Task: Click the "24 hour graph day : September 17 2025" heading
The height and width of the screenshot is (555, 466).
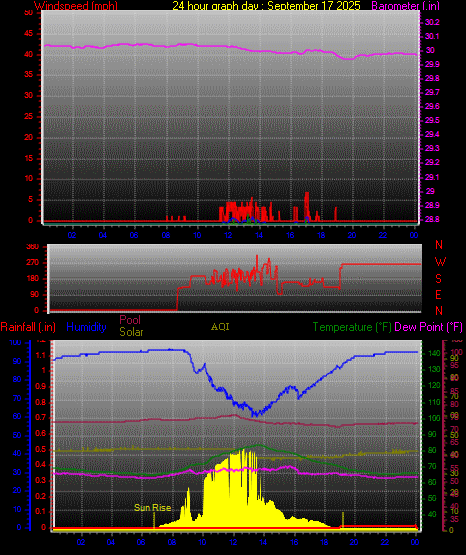Action: [266, 5]
